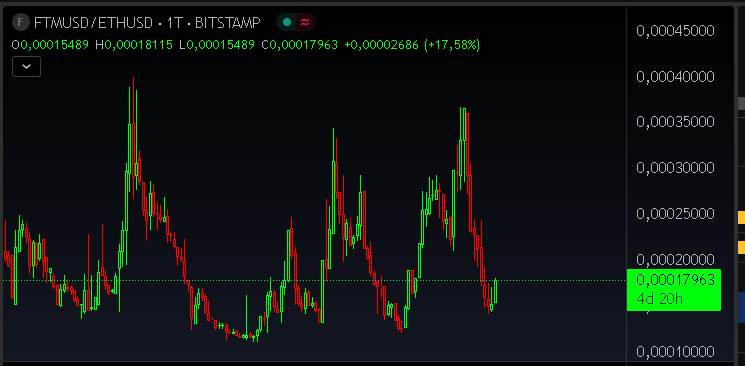Viewport: 745px width, 366px height.
Task: Click the BITSTAMP exchange label
Action: (228, 22)
